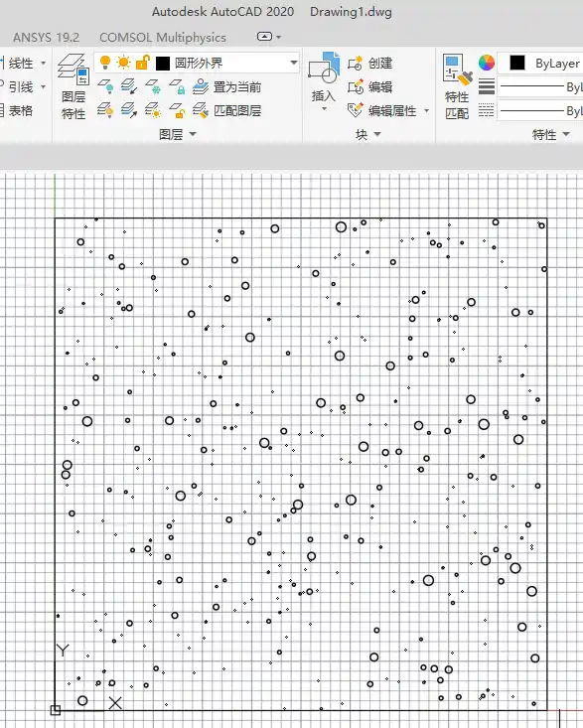Click the black layer color swatch in layer box
The width and height of the screenshot is (583, 728).
tap(163, 64)
